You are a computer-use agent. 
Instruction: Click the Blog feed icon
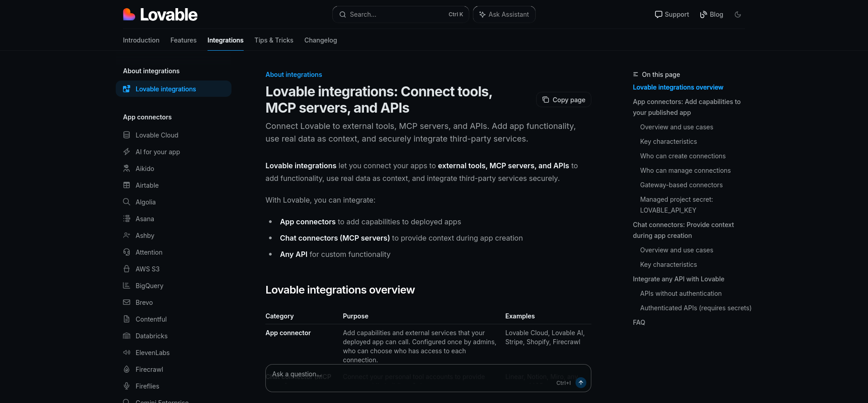703,14
